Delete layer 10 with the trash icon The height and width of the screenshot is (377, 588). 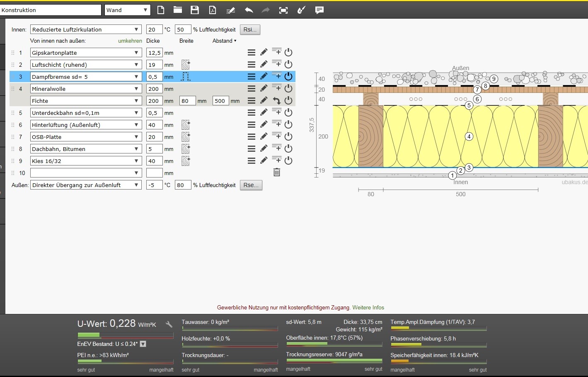[277, 173]
